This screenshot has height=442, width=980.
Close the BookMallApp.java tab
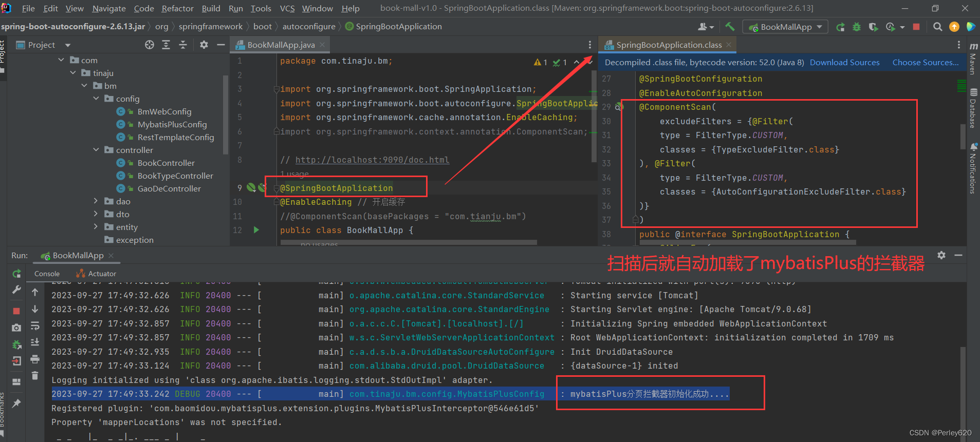pos(322,45)
